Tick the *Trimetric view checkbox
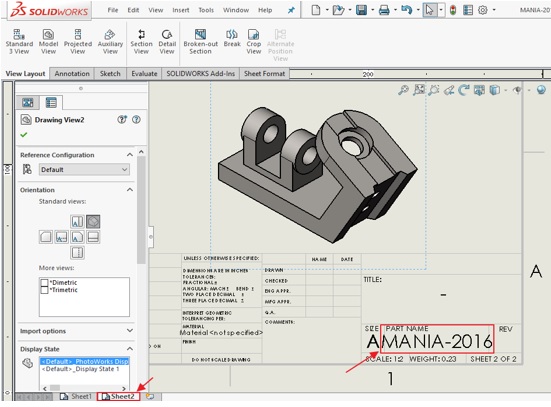This screenshot has width=551, height=407. click(x=44, y=290)
